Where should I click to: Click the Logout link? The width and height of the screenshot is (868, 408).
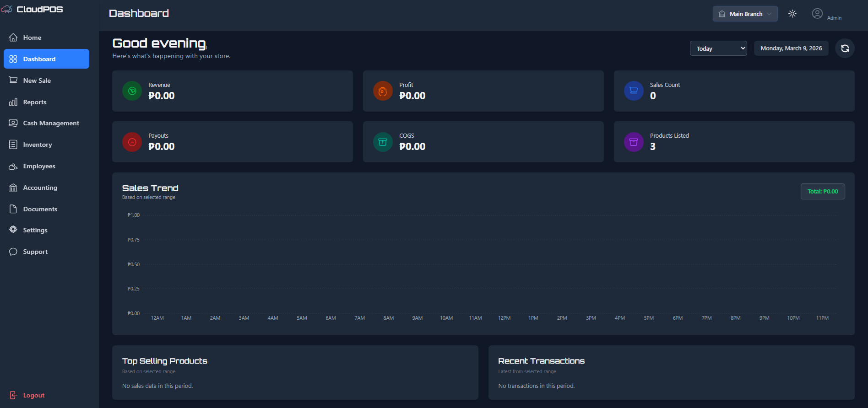34,395
